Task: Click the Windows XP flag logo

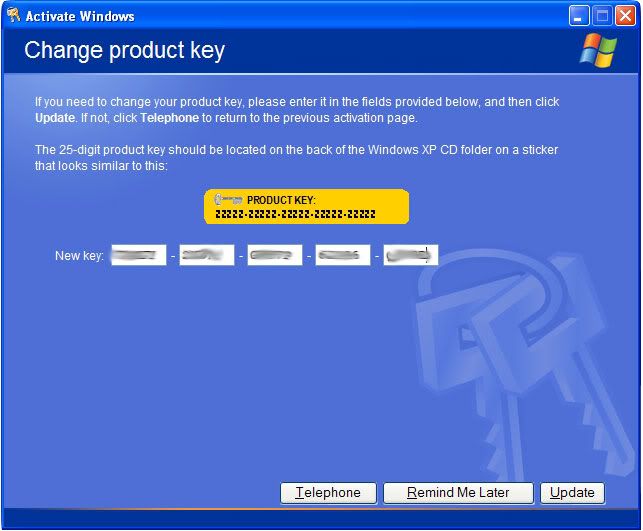Action: pos(598,50)
